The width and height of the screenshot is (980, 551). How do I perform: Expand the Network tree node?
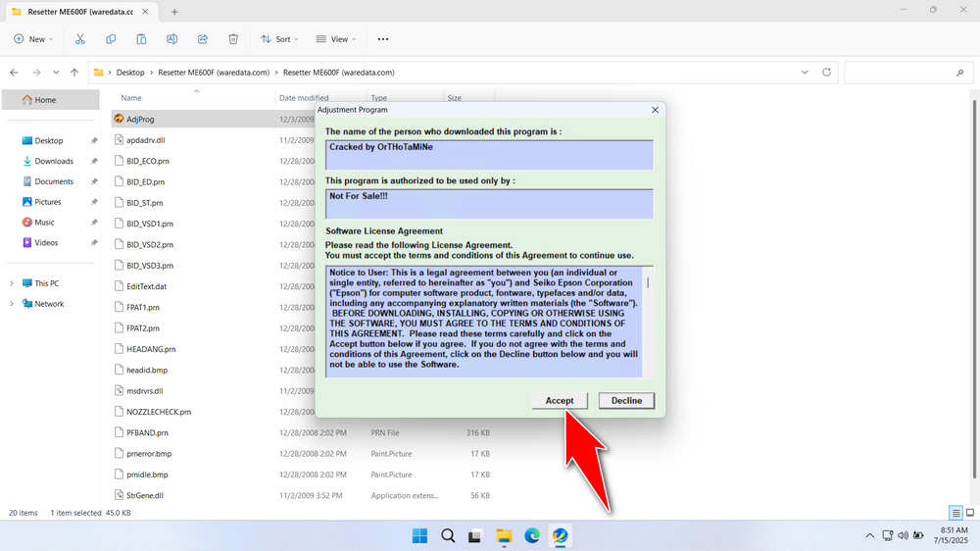coord(11,304)
